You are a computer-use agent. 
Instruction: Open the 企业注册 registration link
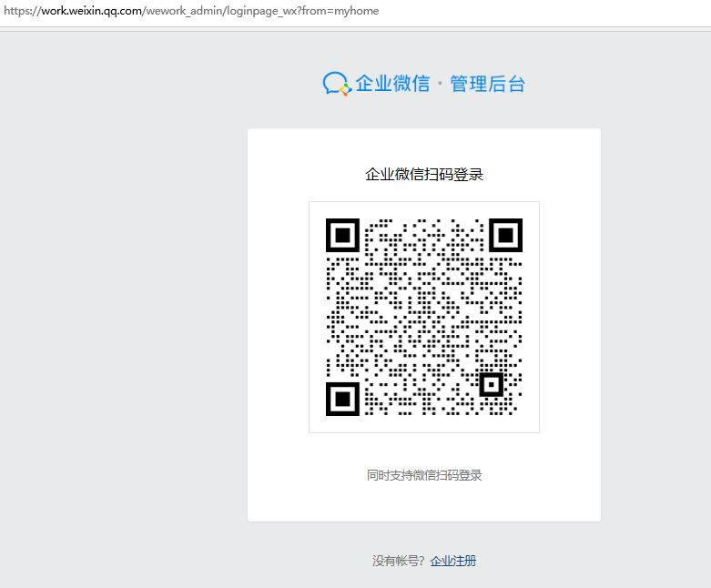pyautogui.click(x=453, y=561)
